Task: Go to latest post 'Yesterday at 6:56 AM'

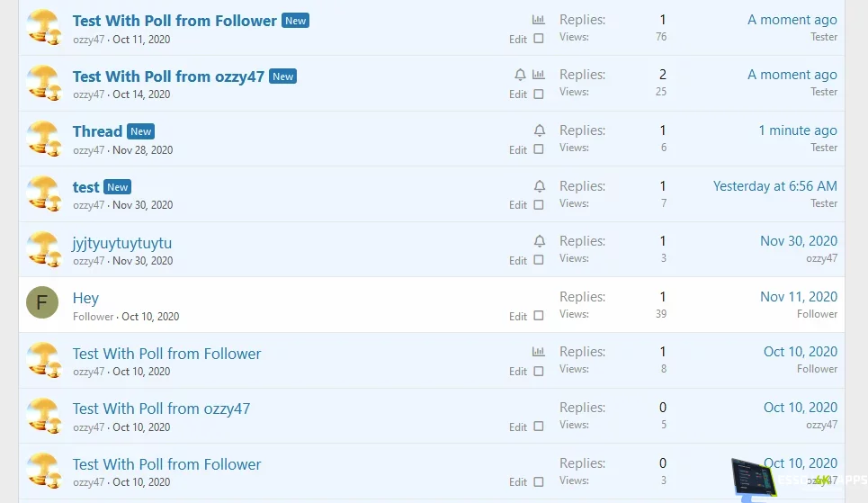Action: pos(774,186)
